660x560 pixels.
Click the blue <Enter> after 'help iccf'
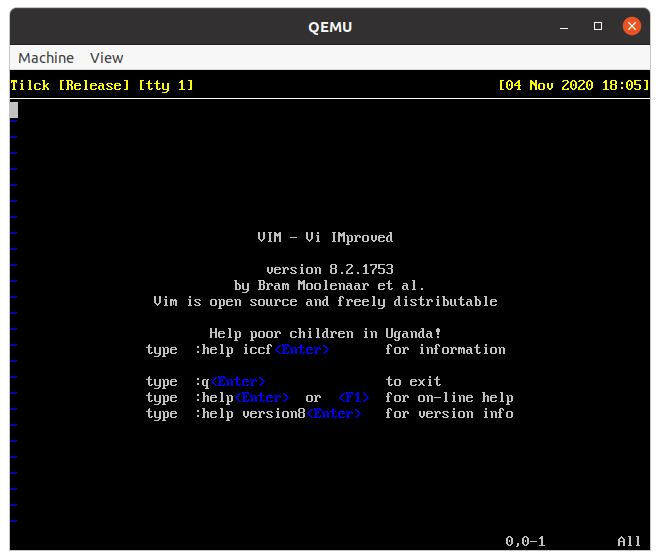[302, 350]
